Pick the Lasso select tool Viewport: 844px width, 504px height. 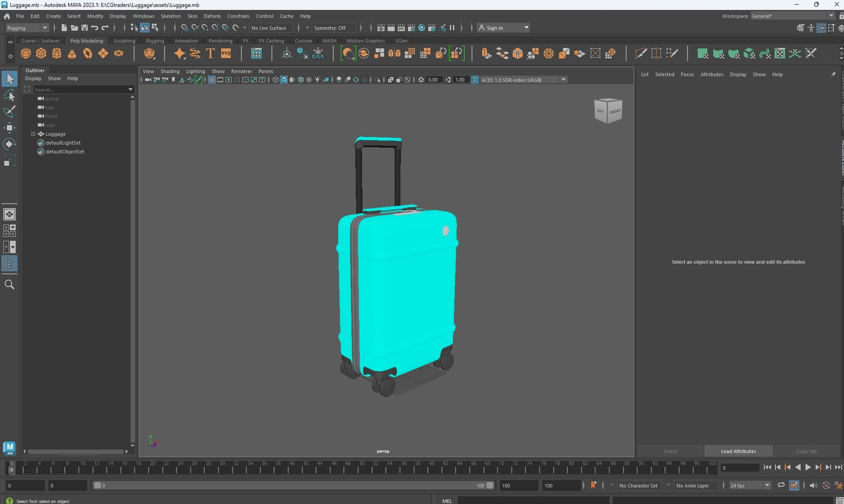(9, 95)
